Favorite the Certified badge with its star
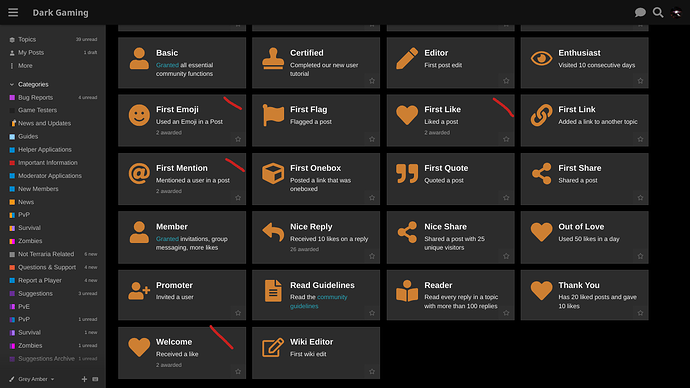 (372, 81)
